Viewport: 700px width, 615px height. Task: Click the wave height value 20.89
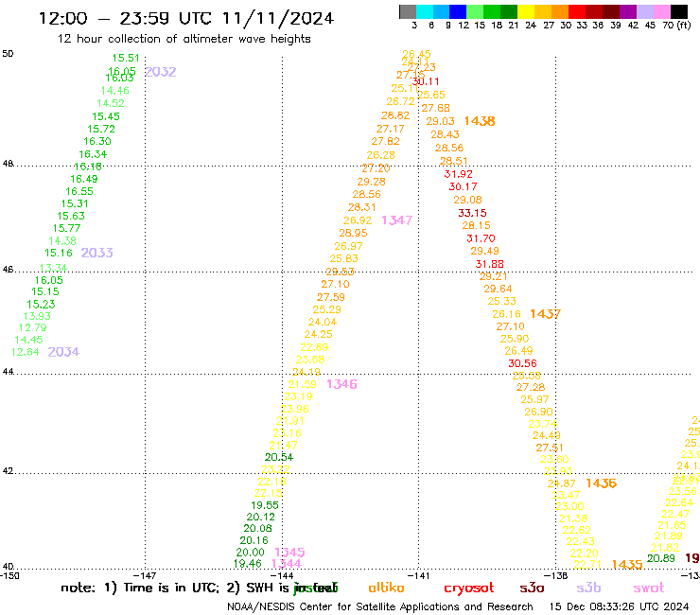tap(661, 558)
